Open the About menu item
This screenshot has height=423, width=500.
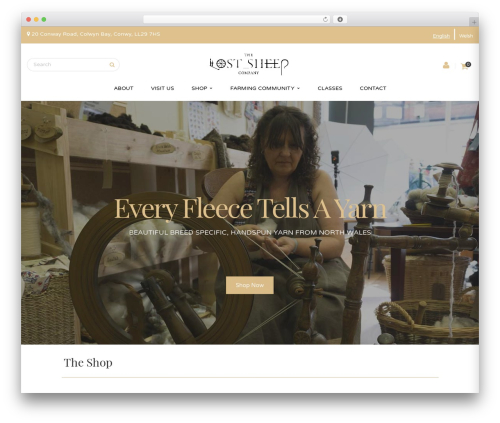[124, 88]
